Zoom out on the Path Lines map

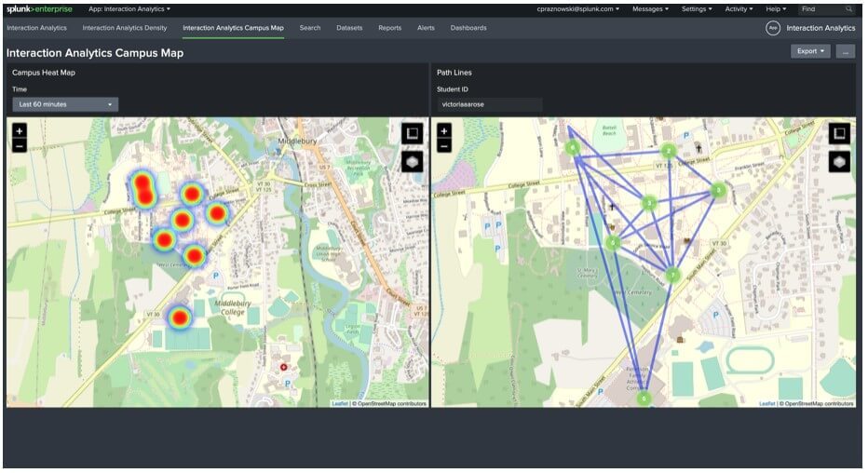coord(444,145)
